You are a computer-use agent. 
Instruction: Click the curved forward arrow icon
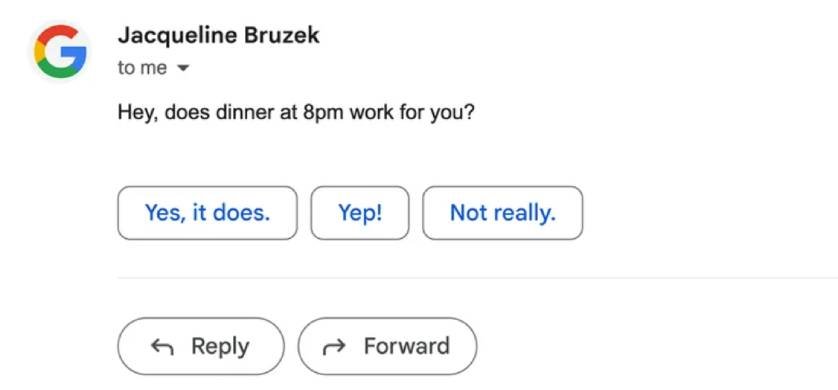[x=334, y=348]
